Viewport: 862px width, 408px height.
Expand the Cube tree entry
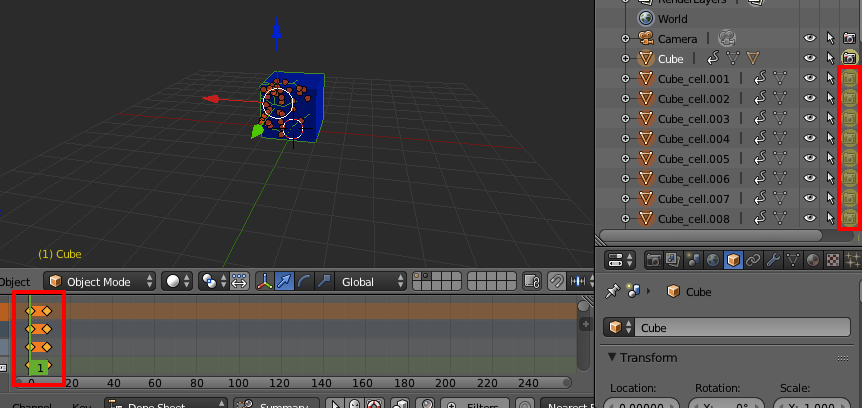625,58
